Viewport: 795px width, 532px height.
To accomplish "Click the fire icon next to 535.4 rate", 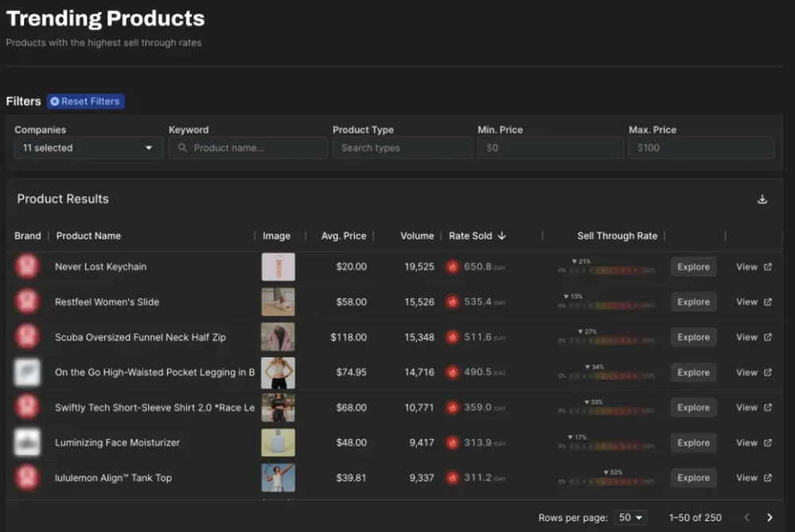I will pos(452,301).
